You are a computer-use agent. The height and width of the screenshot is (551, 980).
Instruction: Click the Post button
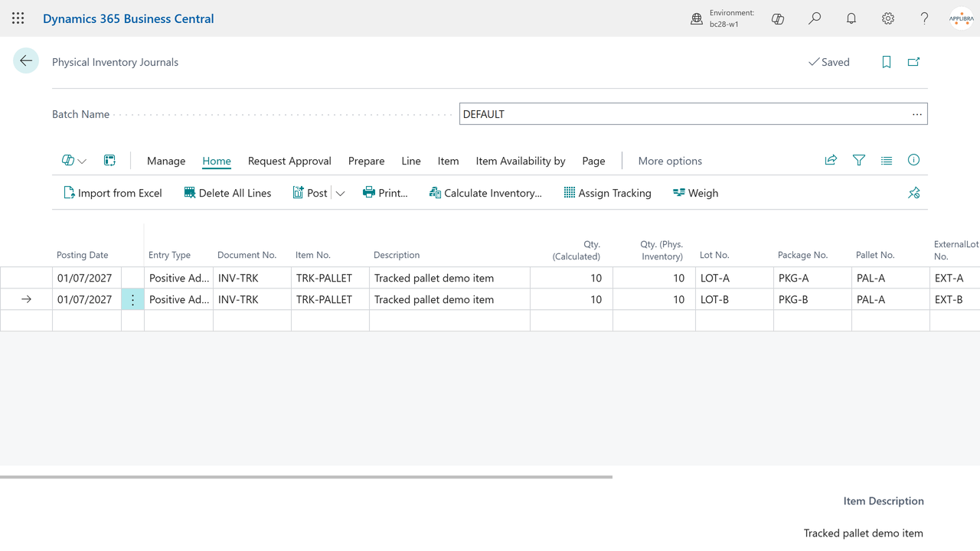coord(310,193)
